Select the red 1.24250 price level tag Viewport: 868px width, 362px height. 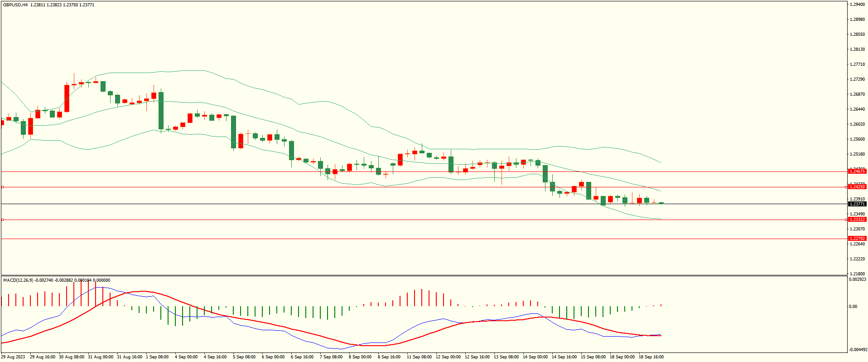pyautogui.click(x=857, y=187)
